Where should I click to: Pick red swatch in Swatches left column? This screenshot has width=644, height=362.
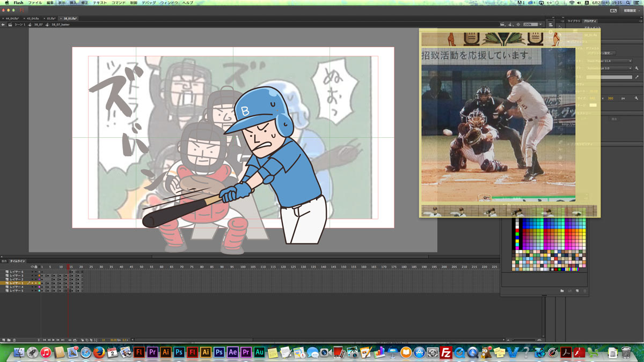click(517, 231)
